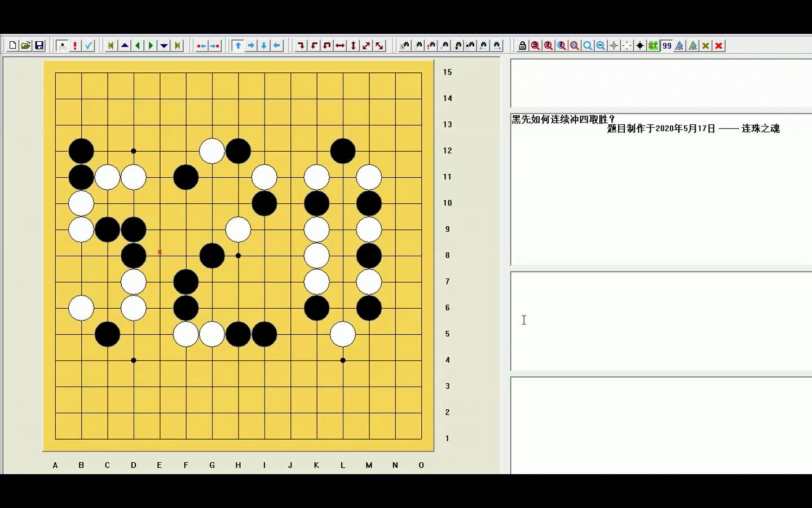The width and height of the screenshot is (812, 508).
Task: Jump to first move with green start arrow
Action: coord(111,46)
